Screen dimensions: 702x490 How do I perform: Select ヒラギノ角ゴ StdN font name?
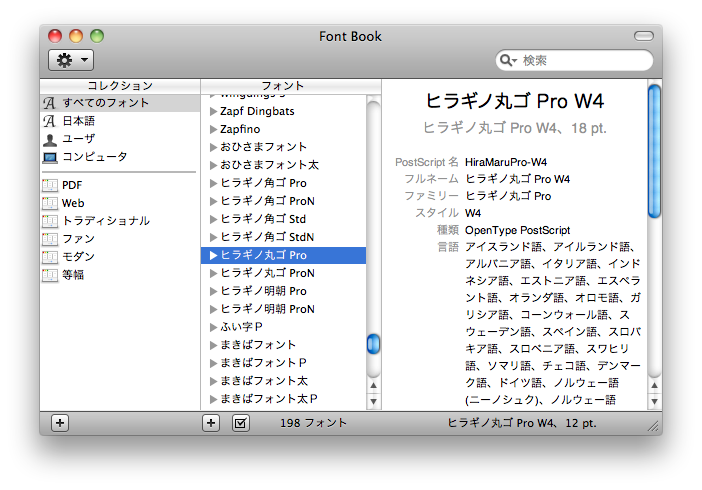(267, 237)
